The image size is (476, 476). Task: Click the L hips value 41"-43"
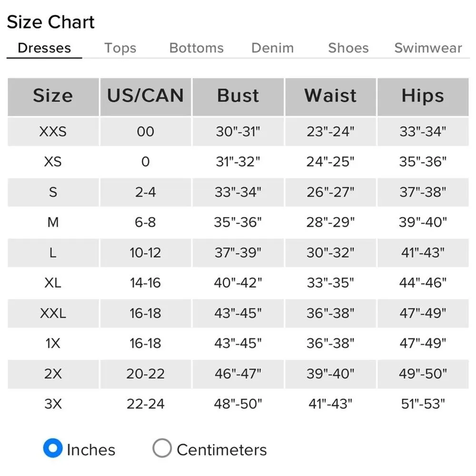[423, 253]
